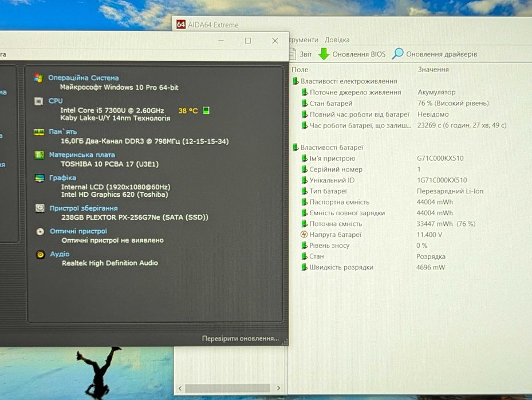This screenshot has height=400, width=532.
Task: Click the icon beside Швидкість розрядки row
Action: point(304,267)
